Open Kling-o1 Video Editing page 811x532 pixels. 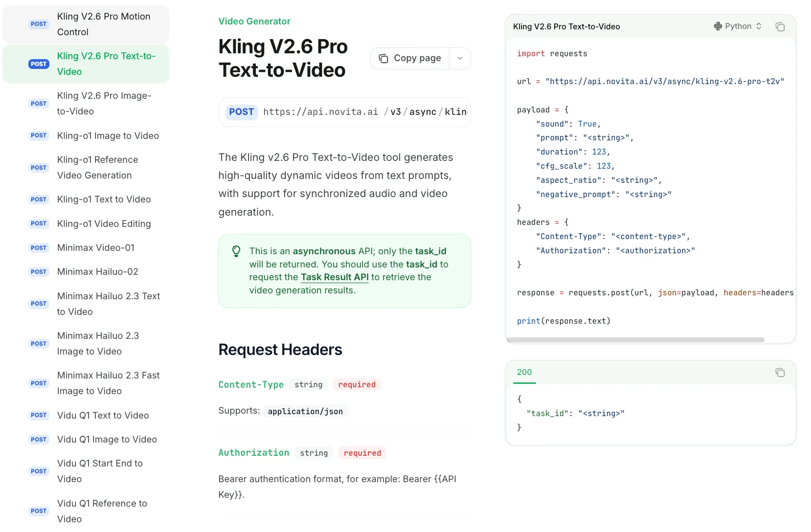86,224
